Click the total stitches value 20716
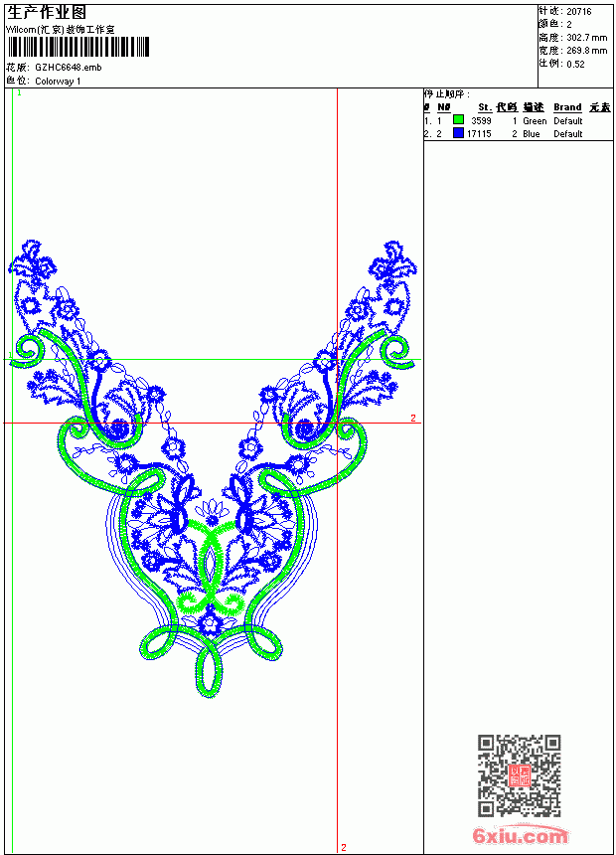The image size is (616, 855). (579, 12)
